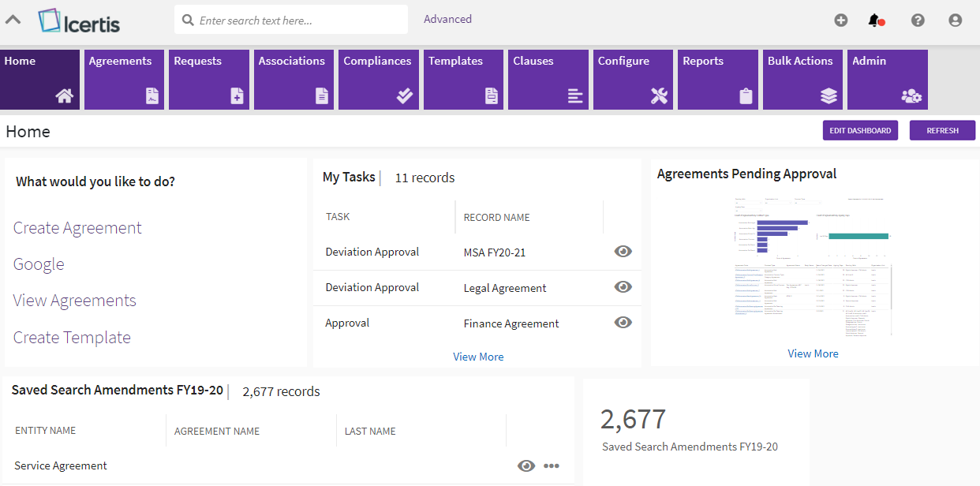Open the user profile icon
Viewport: 980px width, 486px height.
tap(955, 21)
